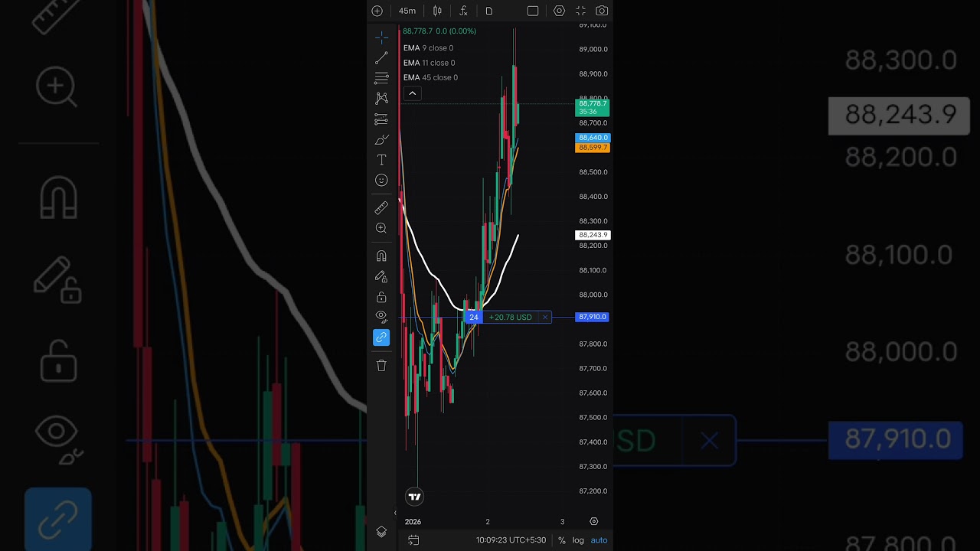
Task: Hide all drawings using the eye icon
Action: pos(381,317)
